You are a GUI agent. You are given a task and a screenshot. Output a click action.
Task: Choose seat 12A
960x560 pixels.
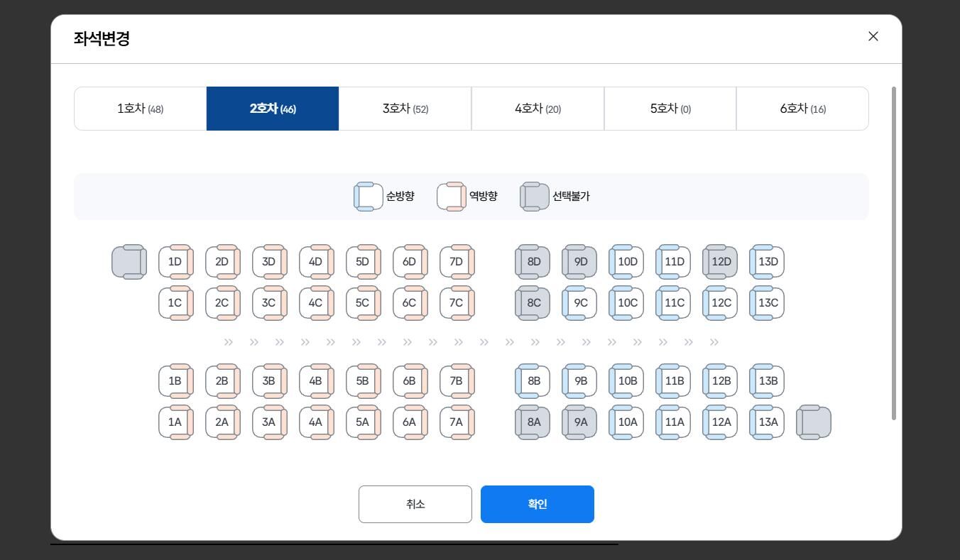tap(720, 422)
